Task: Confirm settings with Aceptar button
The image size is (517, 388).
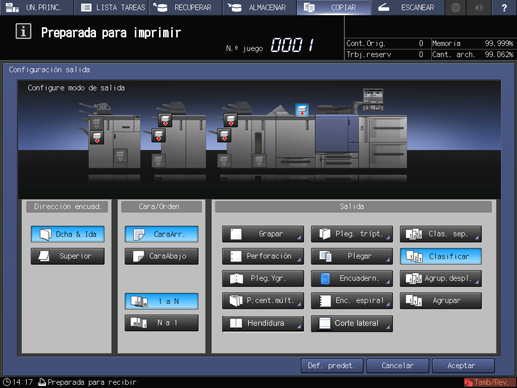Action: coord(463,366)
